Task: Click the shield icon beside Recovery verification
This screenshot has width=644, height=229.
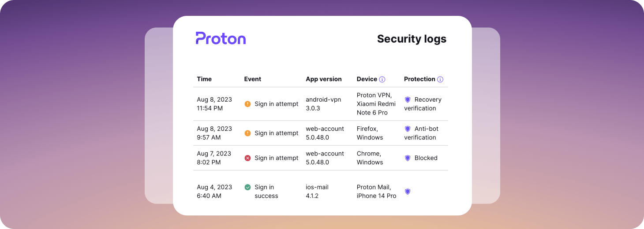Action: pyautogui.click(x=408, y=100)
